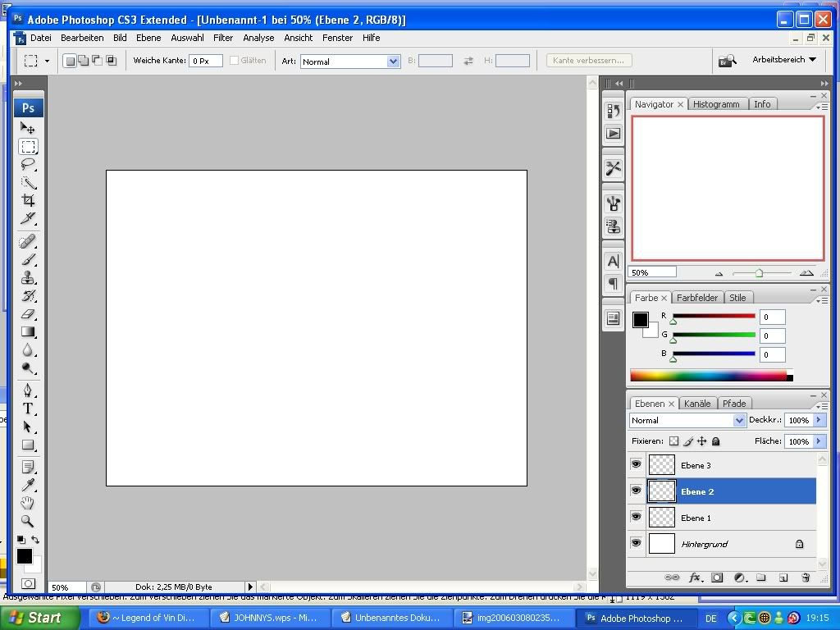Viewport: 840px width, 630px height.
Task: Open the Filter menu
Action: tap(223, 38)
